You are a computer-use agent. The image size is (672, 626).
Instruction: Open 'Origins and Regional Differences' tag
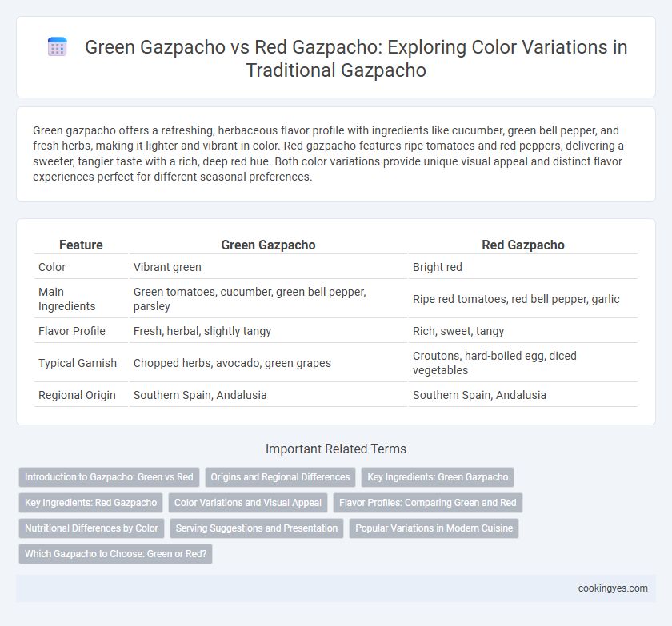(x=280, y=477)
